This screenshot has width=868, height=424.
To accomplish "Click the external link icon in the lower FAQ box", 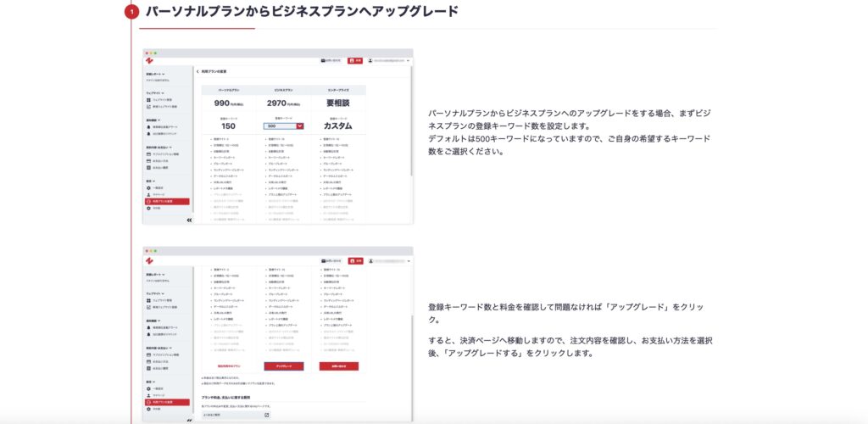I will tap(266, 415).
